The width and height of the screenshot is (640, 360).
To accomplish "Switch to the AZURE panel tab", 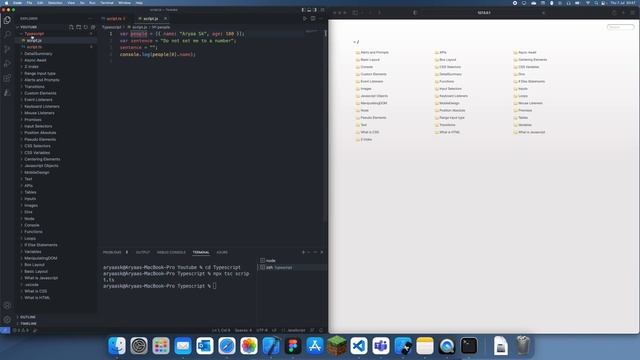I will pyautogui.click(x=222, y=252).
